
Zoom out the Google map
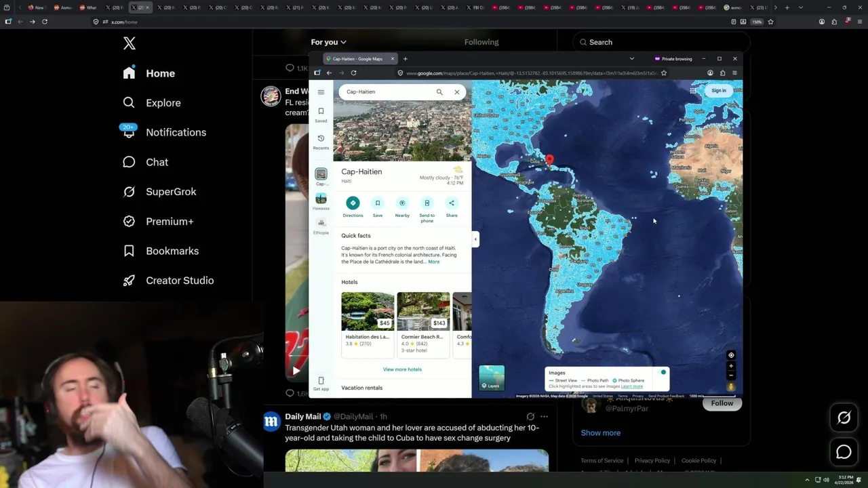pos(731,375)
